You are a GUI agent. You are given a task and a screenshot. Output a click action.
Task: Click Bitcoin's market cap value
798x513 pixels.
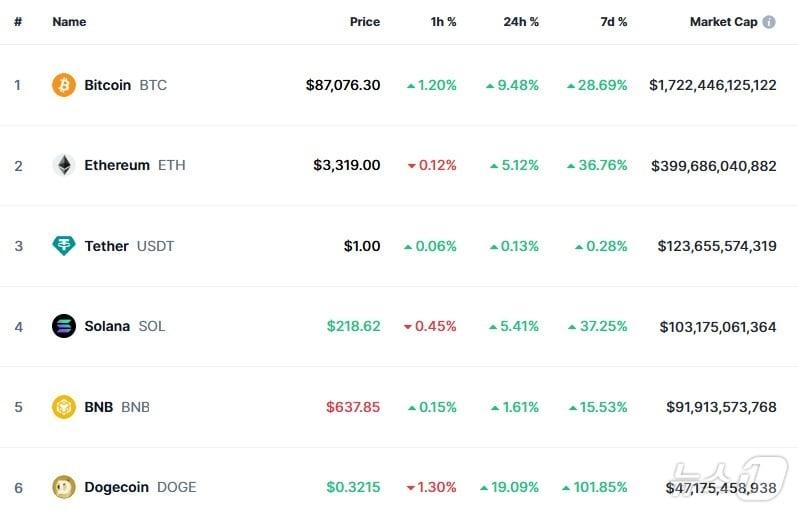(x=712, y=85)
